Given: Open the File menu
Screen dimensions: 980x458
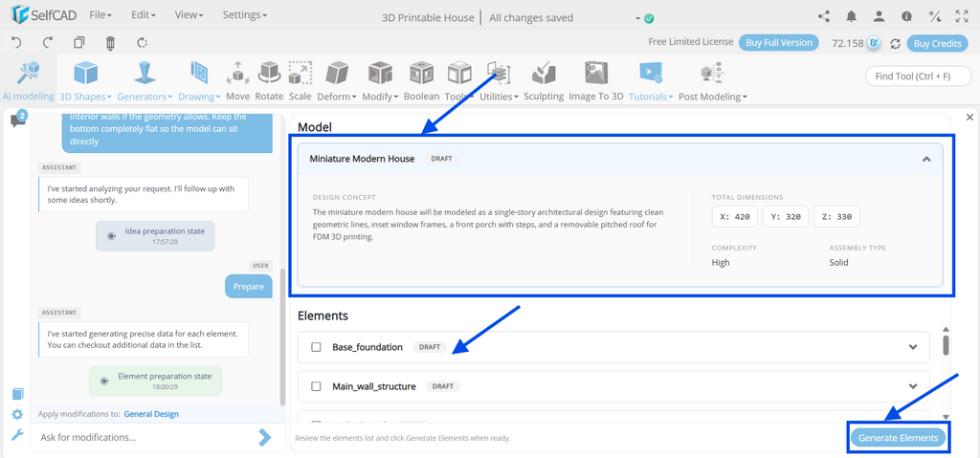Looking at the screenshot, I should click(100, 14).
